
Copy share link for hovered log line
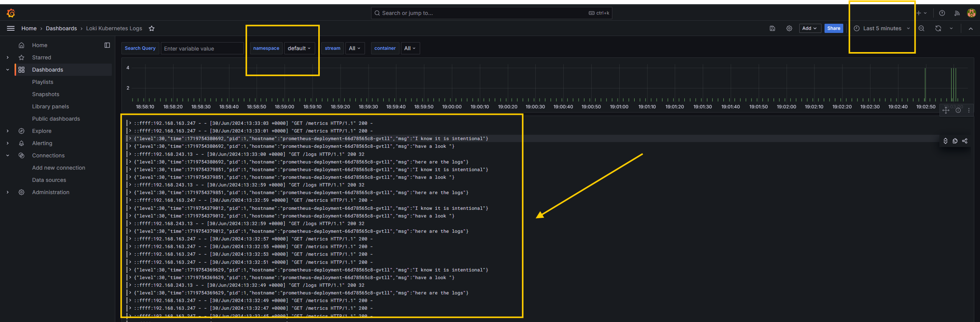[x=965, y=141]
